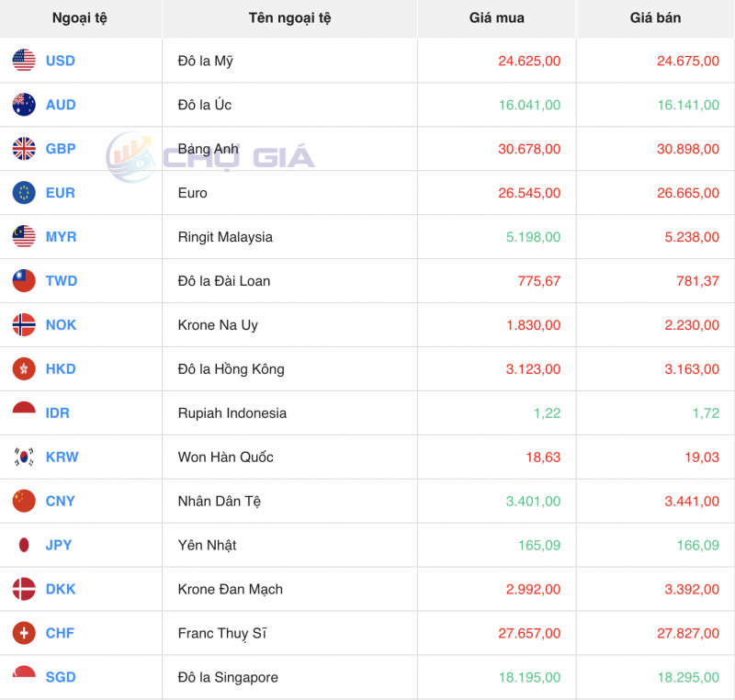735x700 pixels.
Task: Click the 'Tên ngoại tệ' column header
Action: click(x=289, y=18)
